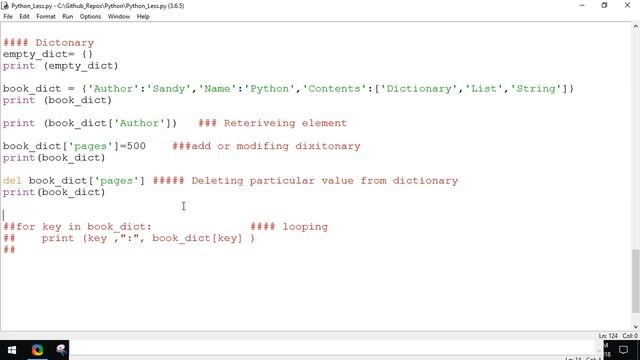Click the vertical scrollbar thumb
The image size is (640, 360).
tap(636, 281)
